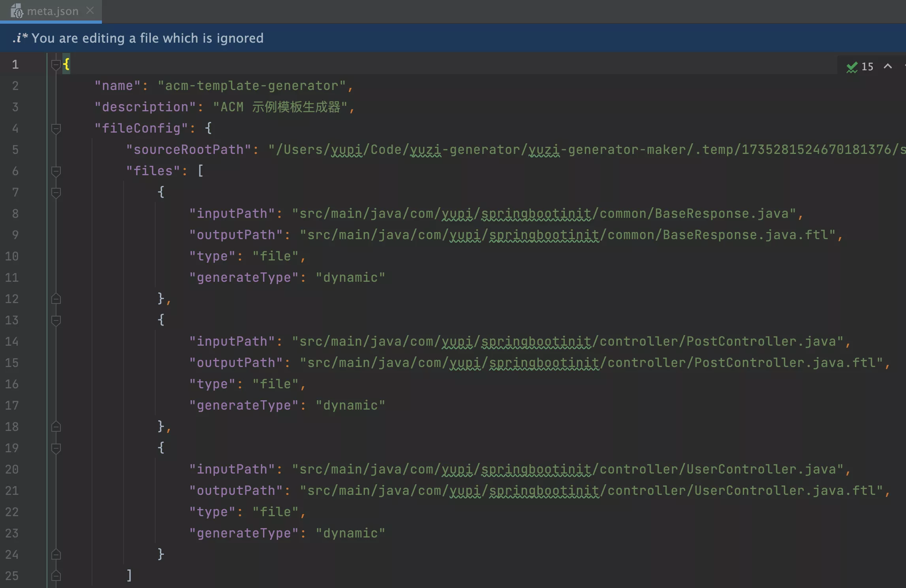Click the "files" key
This screenshot has width=906, height=588.
(153, 171)
